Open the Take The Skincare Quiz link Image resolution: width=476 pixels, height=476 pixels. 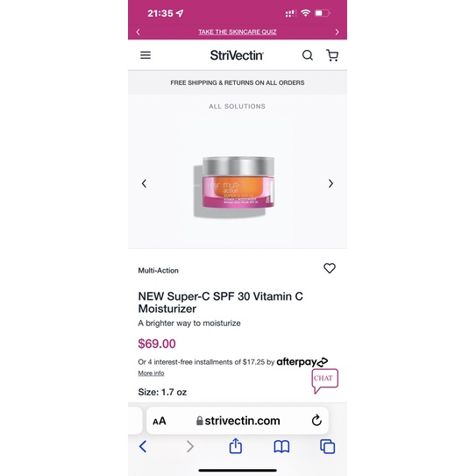point(238,32)
